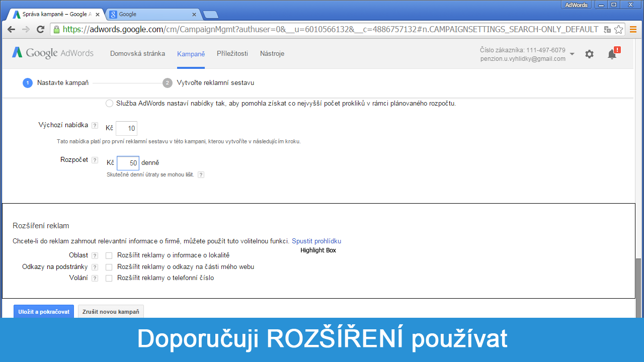Open the Chrome menu hamburger icon
This screenshot has width=644, height=362.
point(633,30)
